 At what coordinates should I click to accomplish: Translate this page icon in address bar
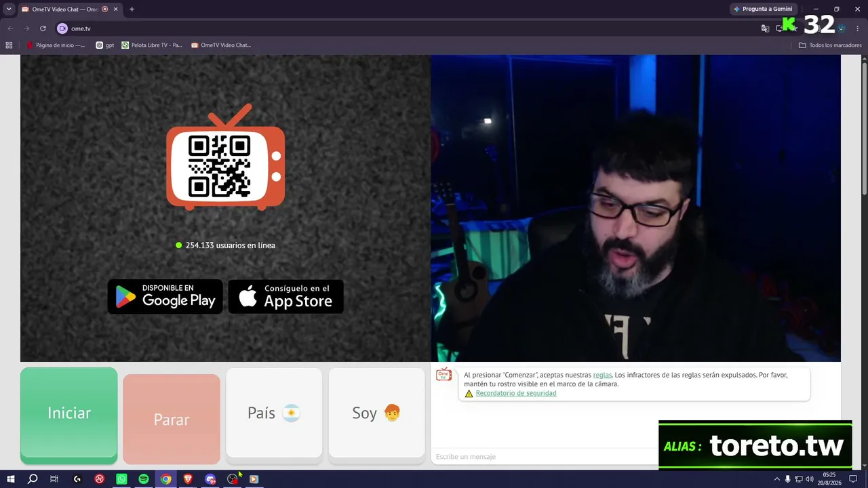point(765,28)
